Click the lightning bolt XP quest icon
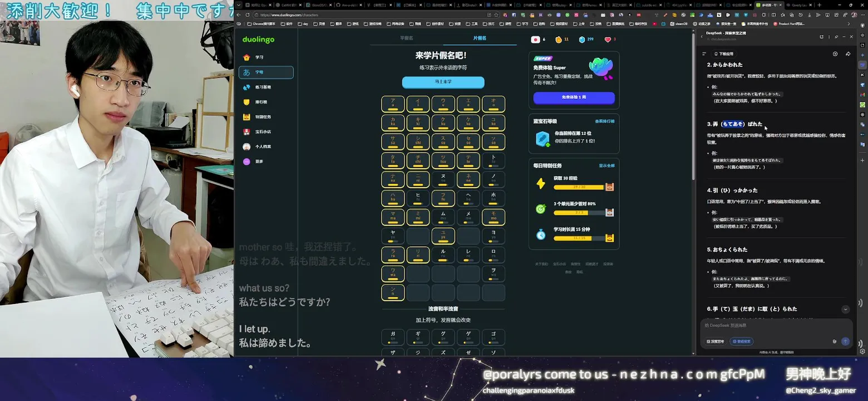The image size is (868, 401). (x=541, y=184)
